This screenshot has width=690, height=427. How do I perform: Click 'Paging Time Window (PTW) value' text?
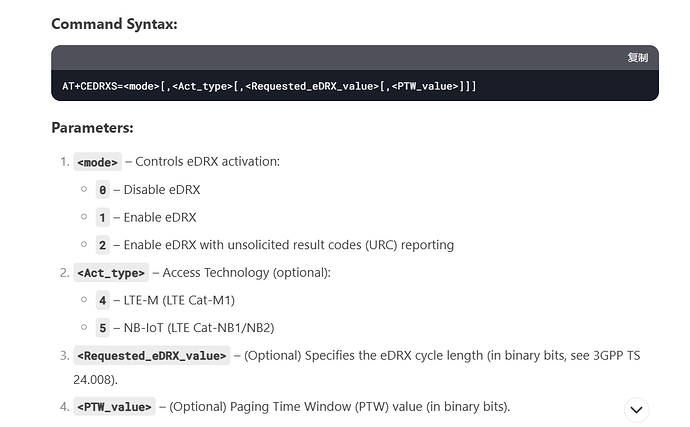326,406
